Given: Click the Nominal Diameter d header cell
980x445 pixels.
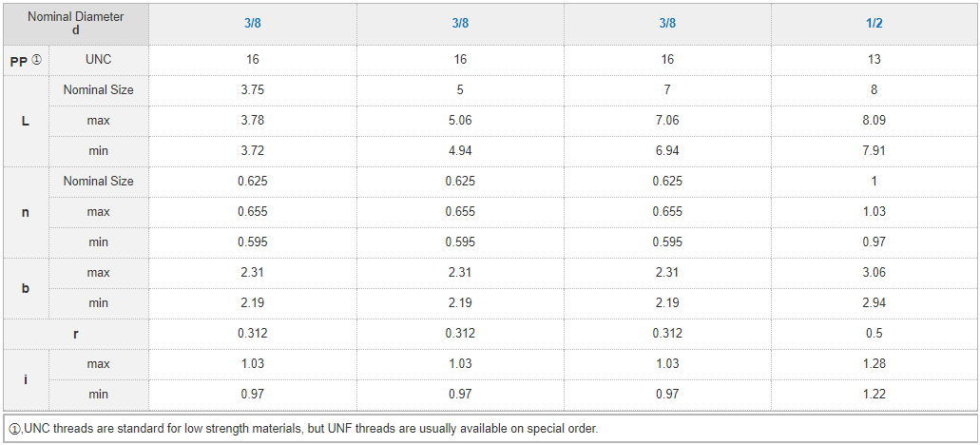Looking at the screenshot, I should coord(75,24).
